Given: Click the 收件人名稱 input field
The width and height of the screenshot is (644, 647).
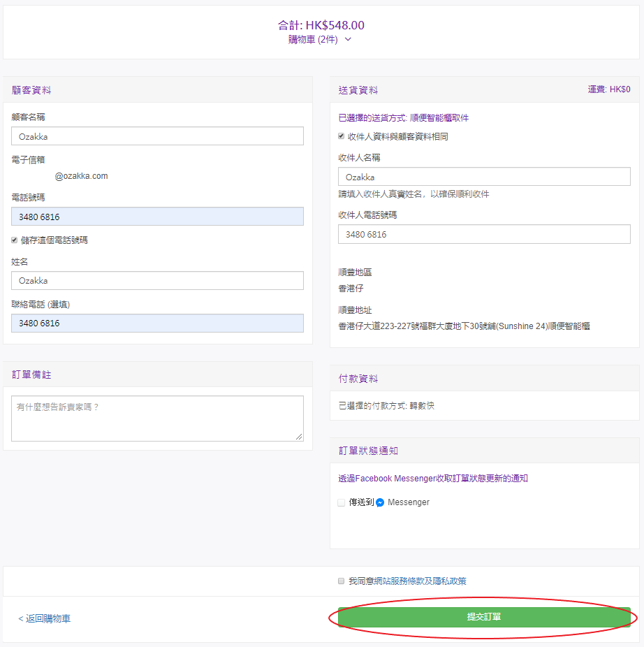Looking at the screenshot, I should click(483, 177).
